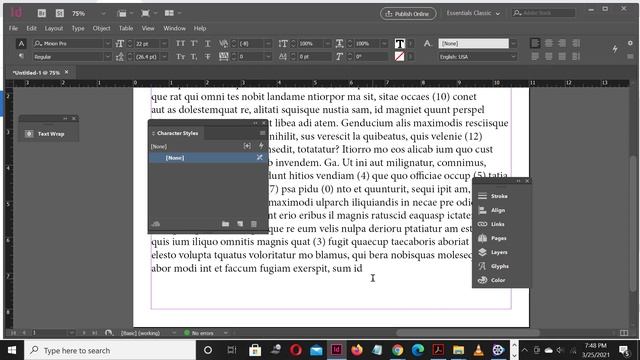Screen dimensions: 640x360
Task: Expand the No errors preflight dropdown
Action: click(225, 333)
